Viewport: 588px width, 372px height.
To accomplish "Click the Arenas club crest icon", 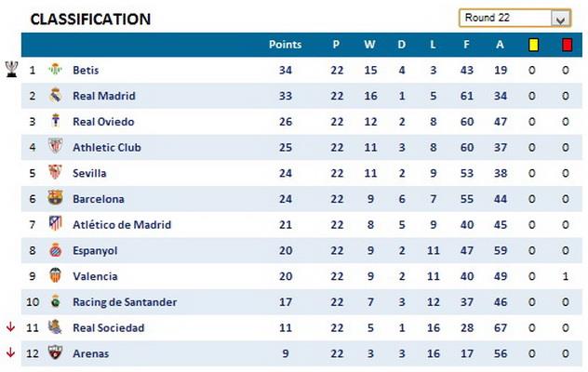I will pos(55,353).
